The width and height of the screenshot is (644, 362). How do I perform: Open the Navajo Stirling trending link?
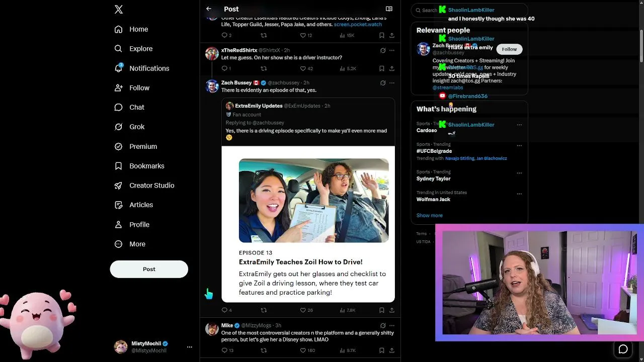[460, 158]
